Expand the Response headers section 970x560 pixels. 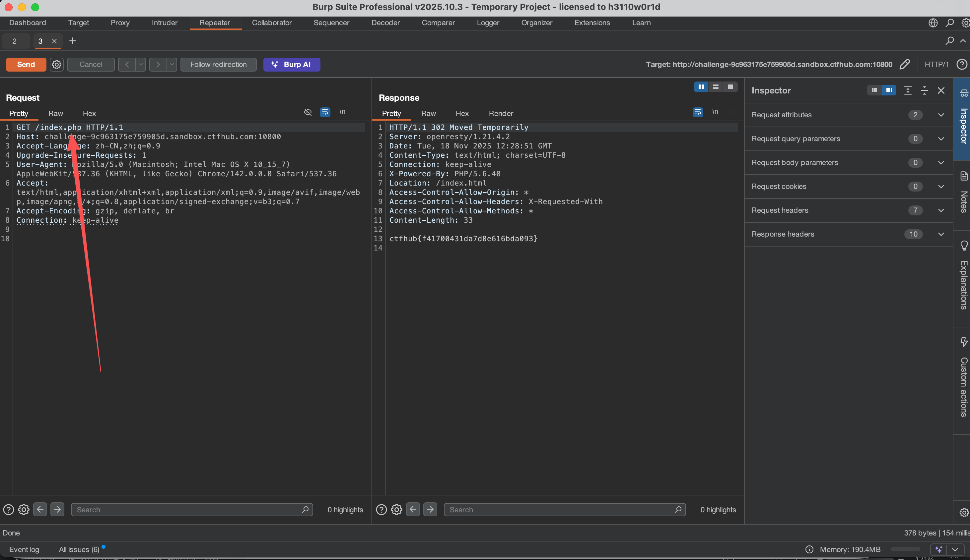[x=941, y=234]
